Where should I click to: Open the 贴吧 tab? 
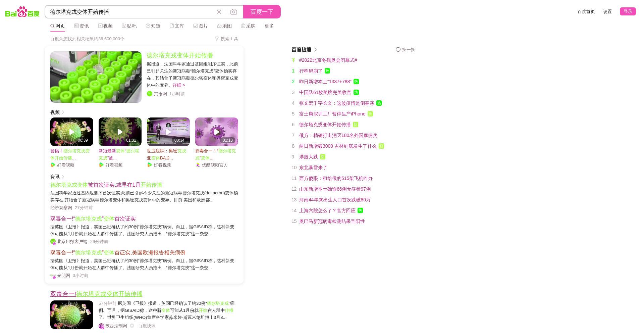coord(129,26)
